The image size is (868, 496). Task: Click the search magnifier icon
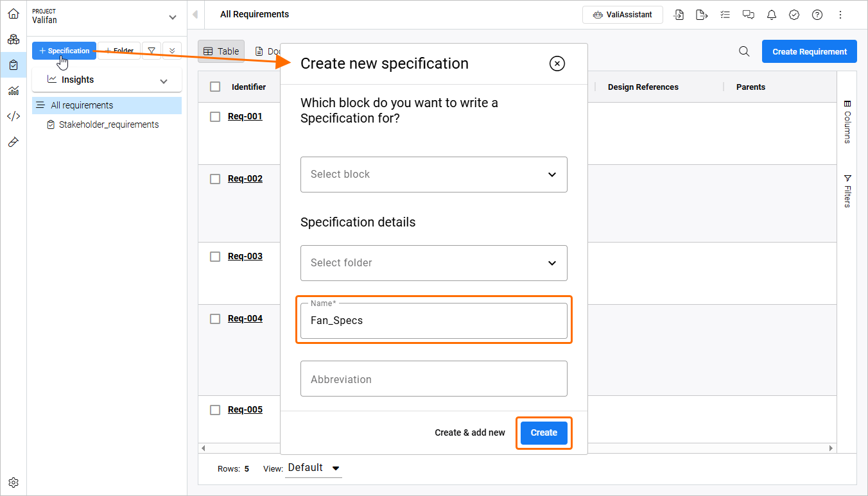point(744,51)
